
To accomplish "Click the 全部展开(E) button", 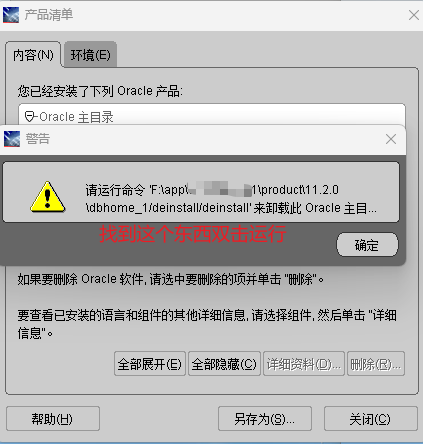I will [150, 364].
